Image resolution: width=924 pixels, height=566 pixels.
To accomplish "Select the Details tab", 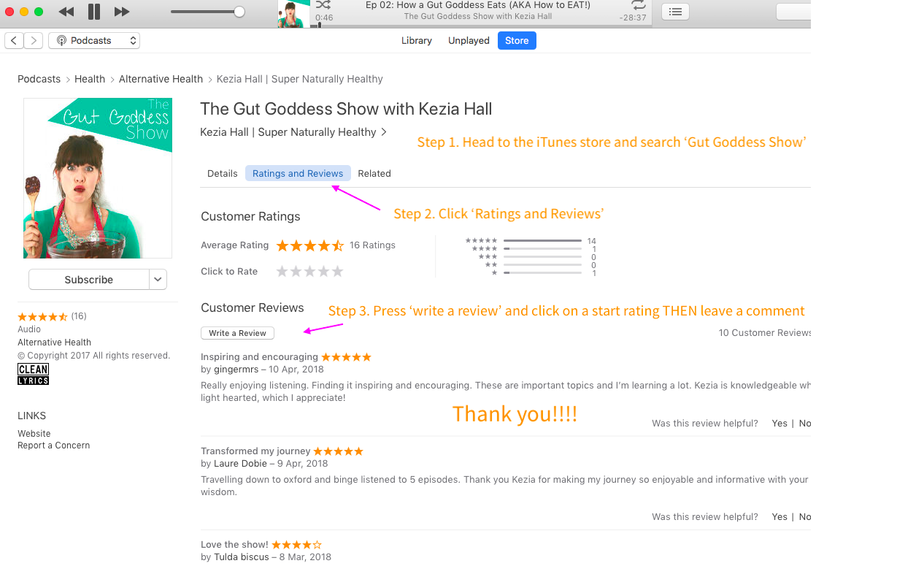I will pos(223,174).
